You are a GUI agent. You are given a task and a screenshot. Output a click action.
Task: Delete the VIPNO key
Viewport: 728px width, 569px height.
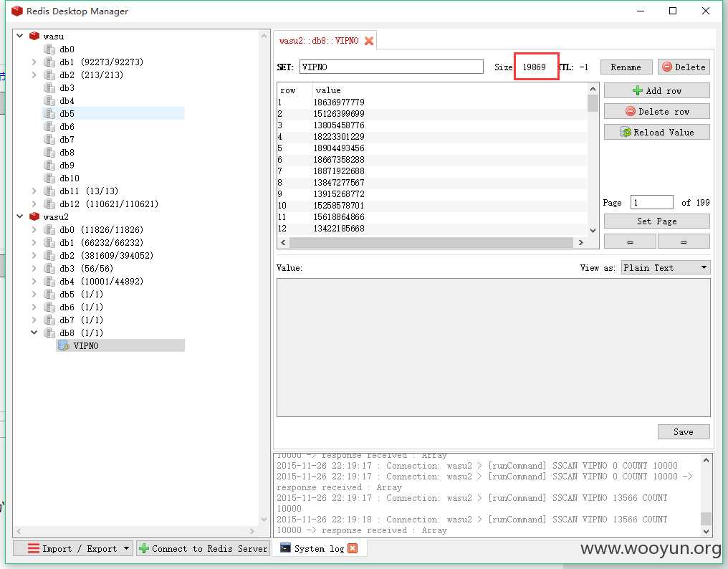684,67
